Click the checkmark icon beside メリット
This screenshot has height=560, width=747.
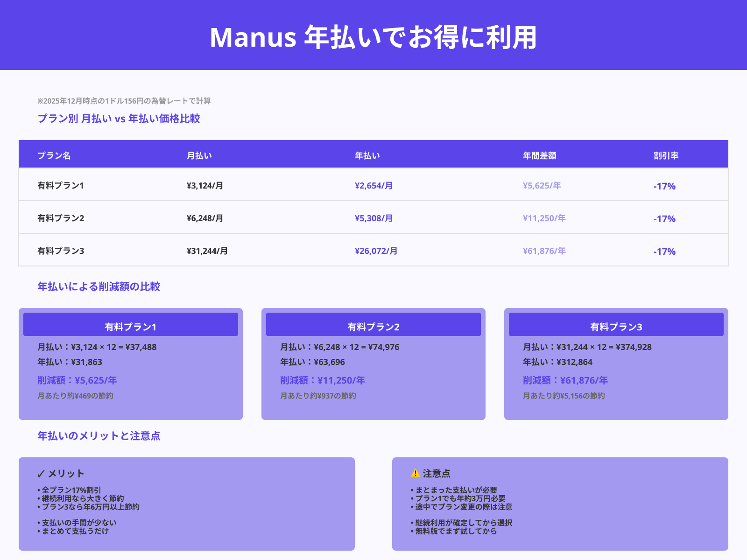click(x=41, y=473)
